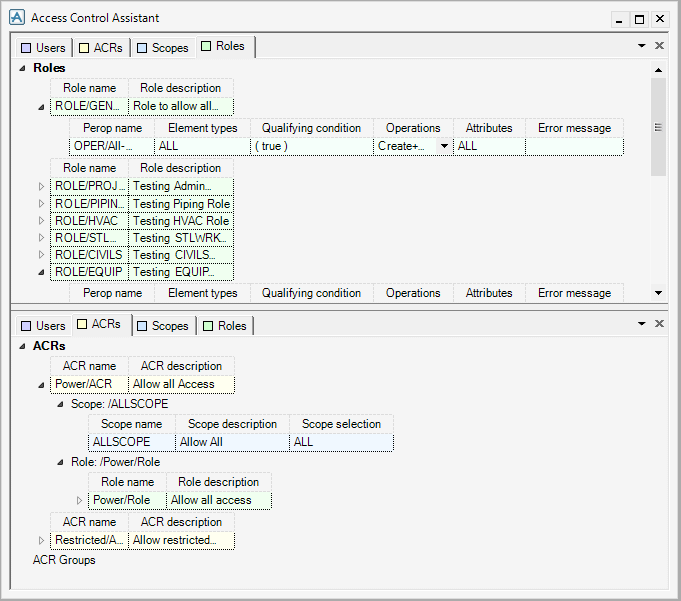Select the ALLSCOPE scope name cell

(x=132, y=442)
